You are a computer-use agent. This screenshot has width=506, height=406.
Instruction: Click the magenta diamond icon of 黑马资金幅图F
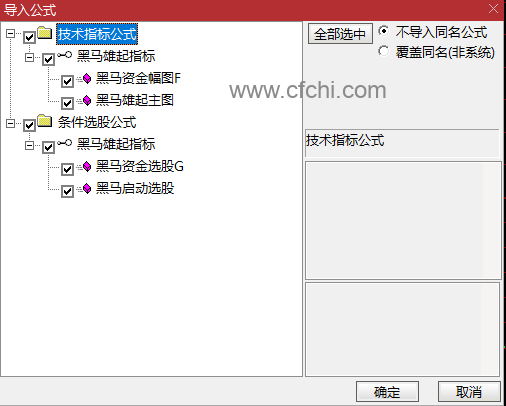(x=87, y=79)
